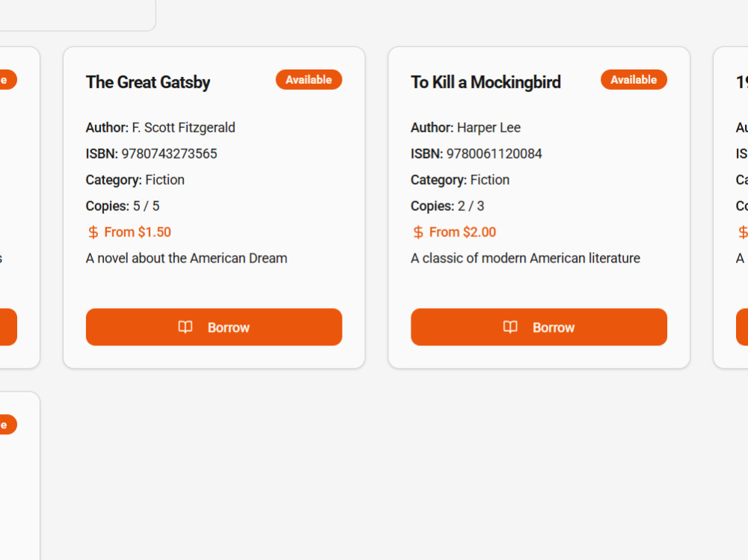Viewport: 748px width, 560px height.
Task: Click the From $2.00 price text
Action: (462, 233)
